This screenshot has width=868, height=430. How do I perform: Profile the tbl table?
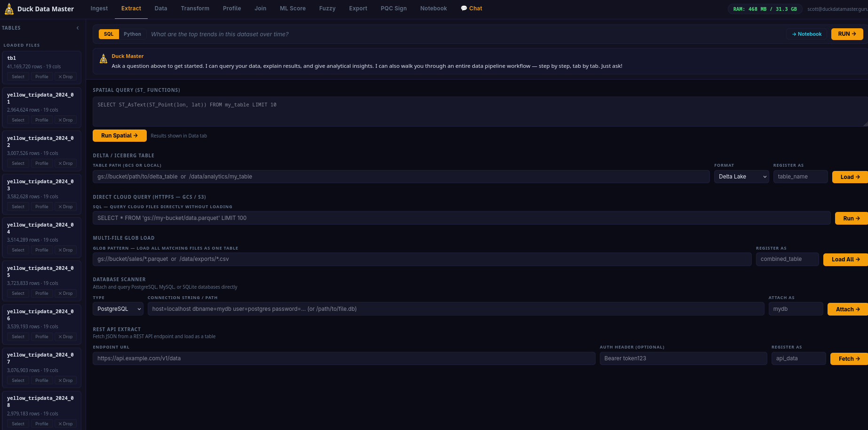(x=42, y=77)
